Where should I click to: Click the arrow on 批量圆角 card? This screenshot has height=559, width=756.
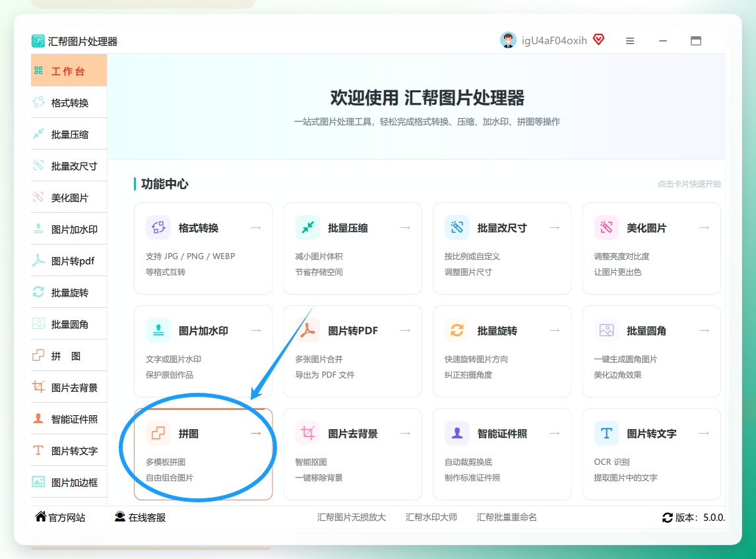tap(705, 330)
